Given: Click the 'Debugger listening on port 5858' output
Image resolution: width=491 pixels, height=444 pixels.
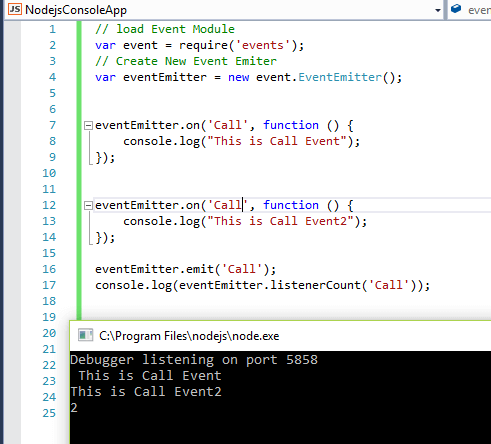Looking at the screenshot, I should tap(194, 360).
